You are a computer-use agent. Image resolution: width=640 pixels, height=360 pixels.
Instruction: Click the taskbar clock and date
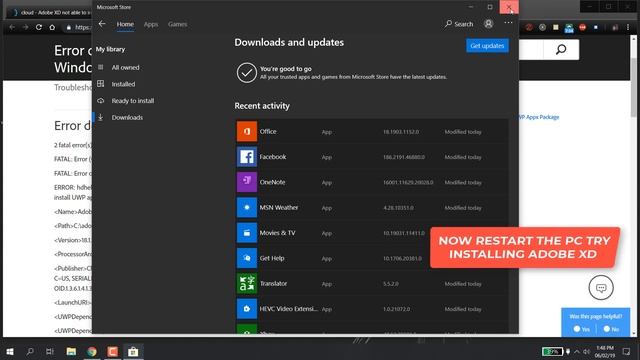click(604, 351)
